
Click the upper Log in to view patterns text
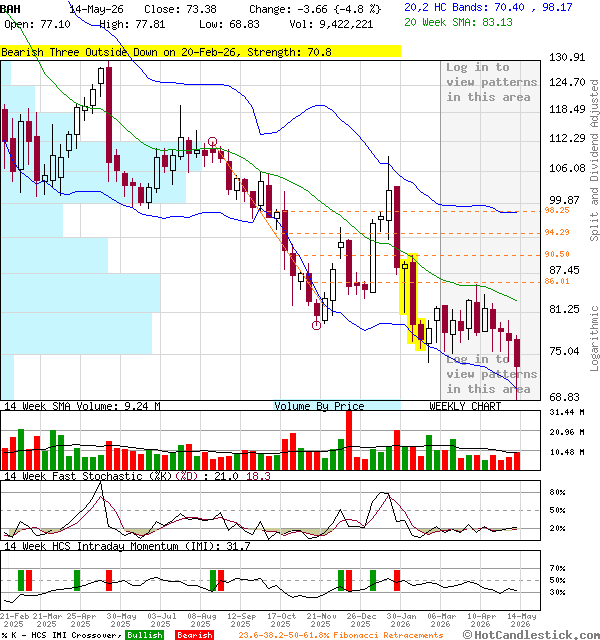pos(491,82)
